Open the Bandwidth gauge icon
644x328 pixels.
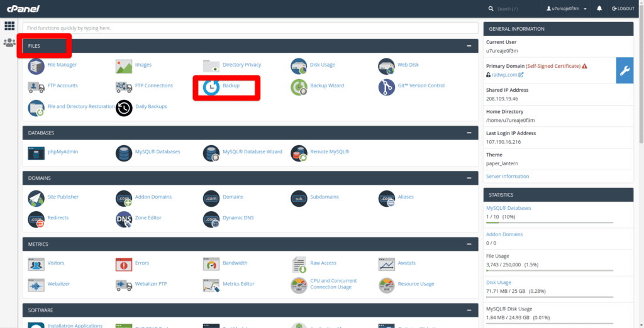click(211, 263)
